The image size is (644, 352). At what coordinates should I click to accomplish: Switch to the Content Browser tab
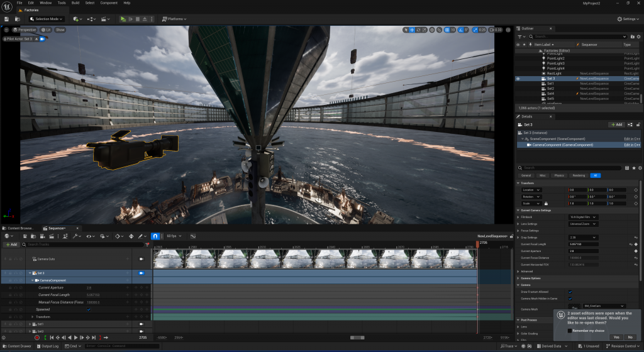pos(20,228)
